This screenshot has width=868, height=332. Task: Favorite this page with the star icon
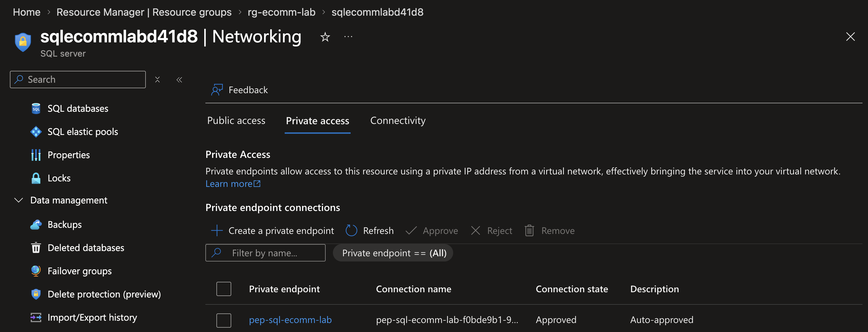click(325, 37)
